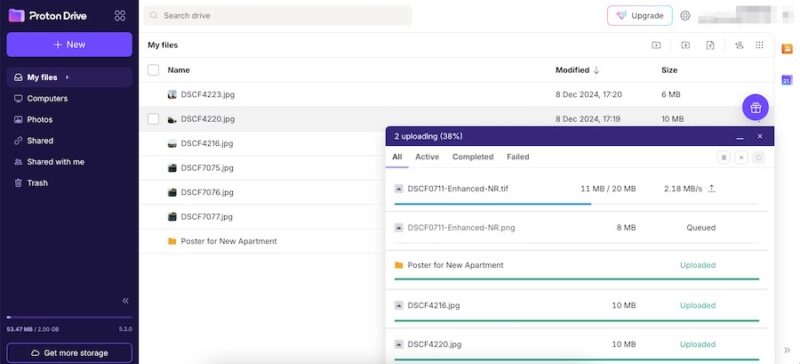The height and width of the screenshot is (364, 800).
Task: Click the Queued status label
Action: click(701, 228)
